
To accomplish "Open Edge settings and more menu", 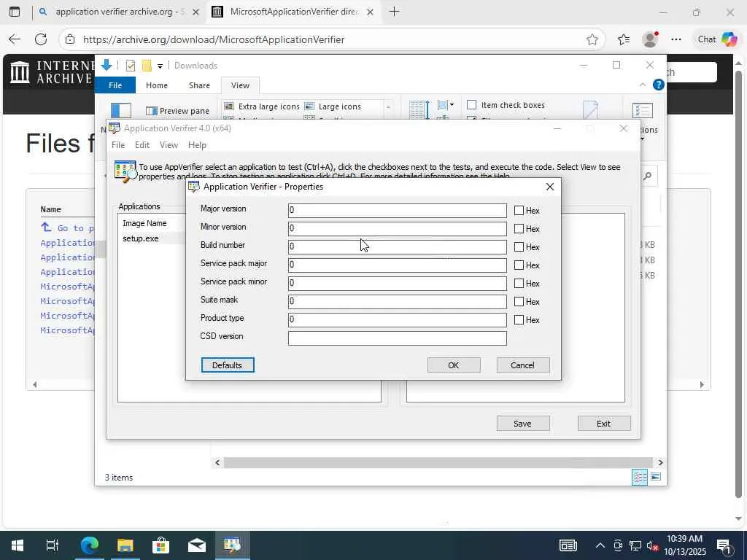I will click(x=676, y=39).
